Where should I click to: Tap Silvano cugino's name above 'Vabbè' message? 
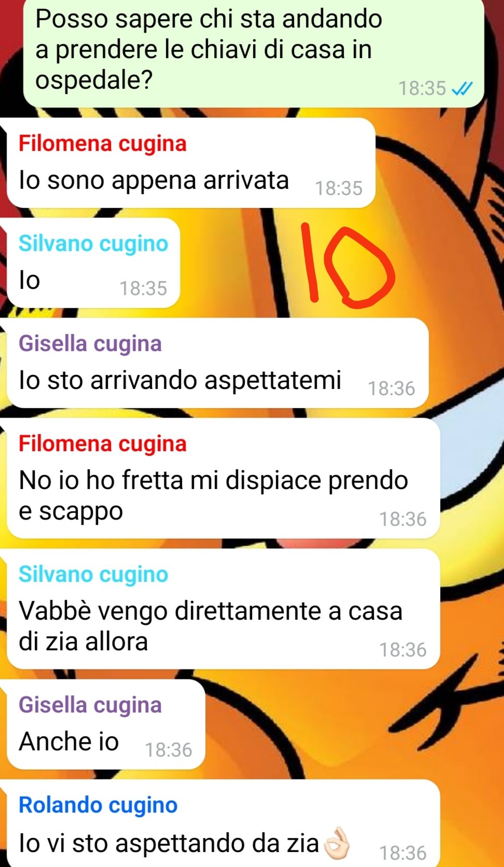(93, 575)
